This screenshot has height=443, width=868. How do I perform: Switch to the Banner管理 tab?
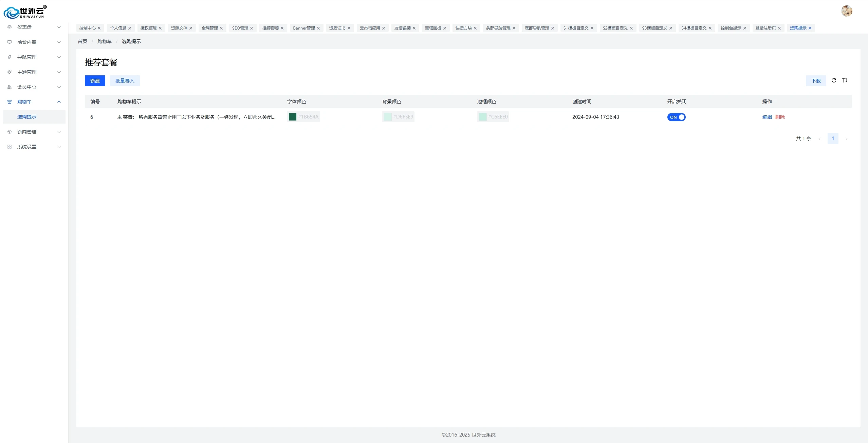click(x=304, y=28)
